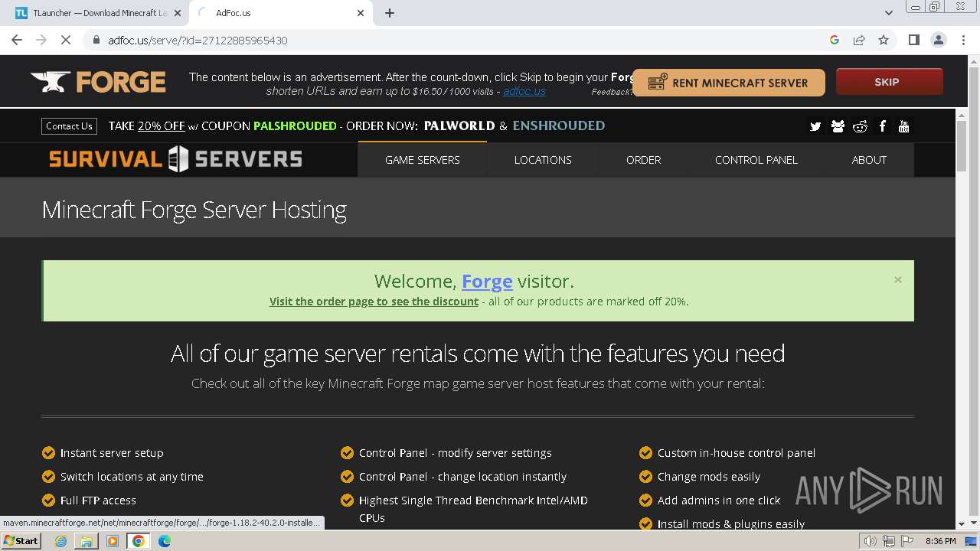Stop loading the page
Viewport: 980px width, 551px height.
66,40
